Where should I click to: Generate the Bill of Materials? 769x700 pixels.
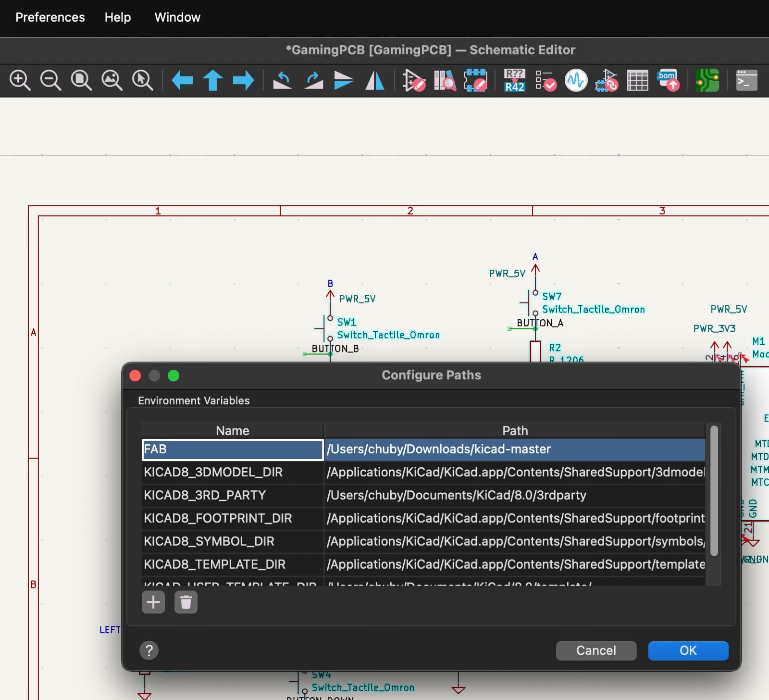[x=669, y=80]
